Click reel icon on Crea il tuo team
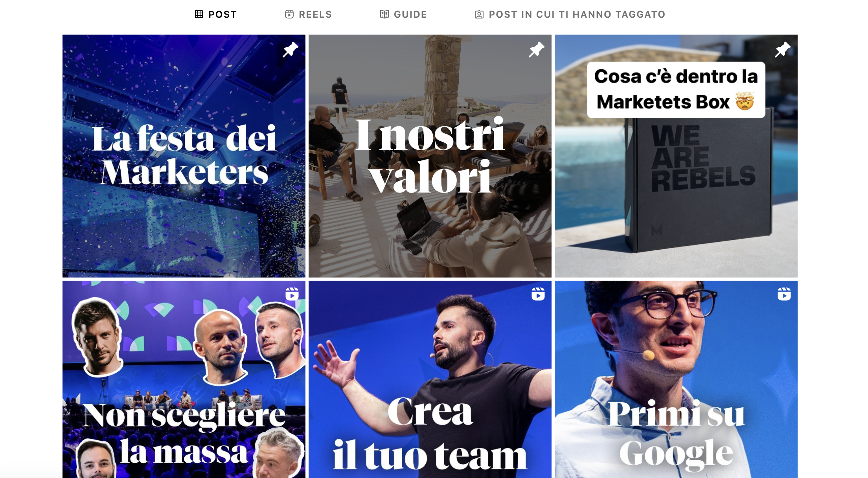 tap(538, 294)
